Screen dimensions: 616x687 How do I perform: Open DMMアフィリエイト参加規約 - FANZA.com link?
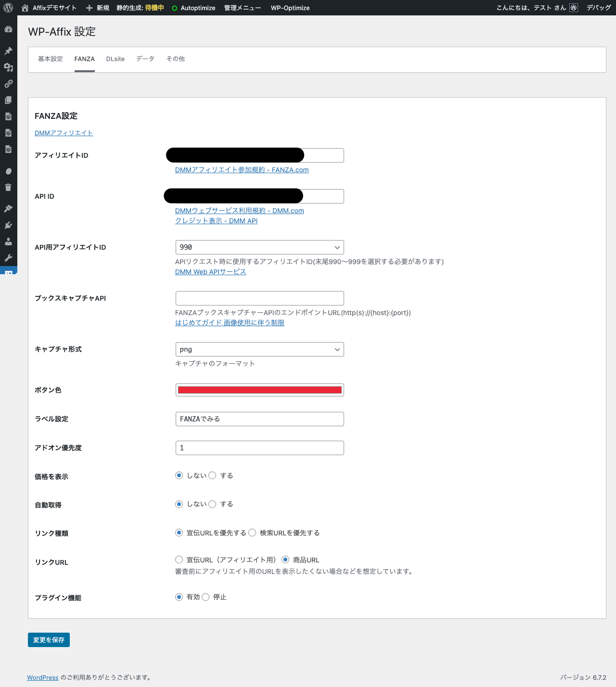(x=242, y=170)
